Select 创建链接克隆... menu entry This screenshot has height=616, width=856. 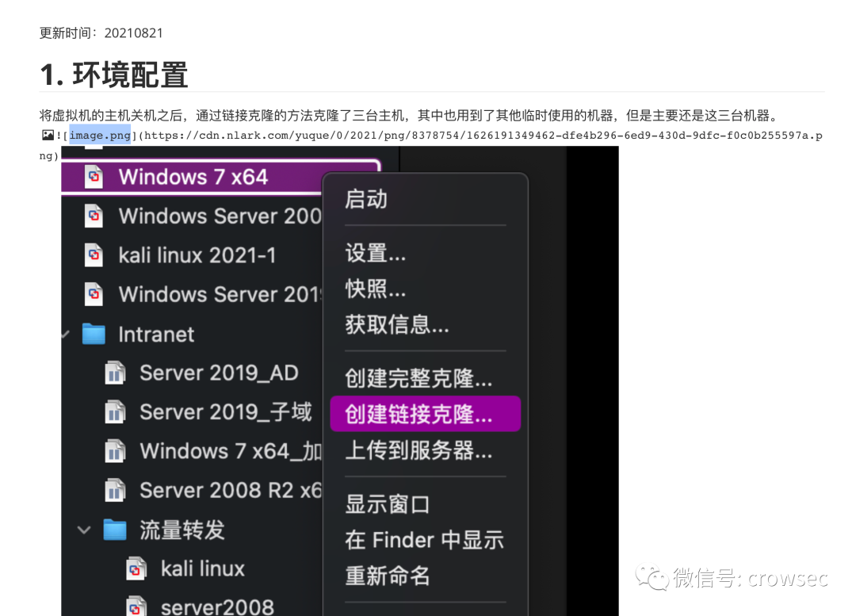426,414
